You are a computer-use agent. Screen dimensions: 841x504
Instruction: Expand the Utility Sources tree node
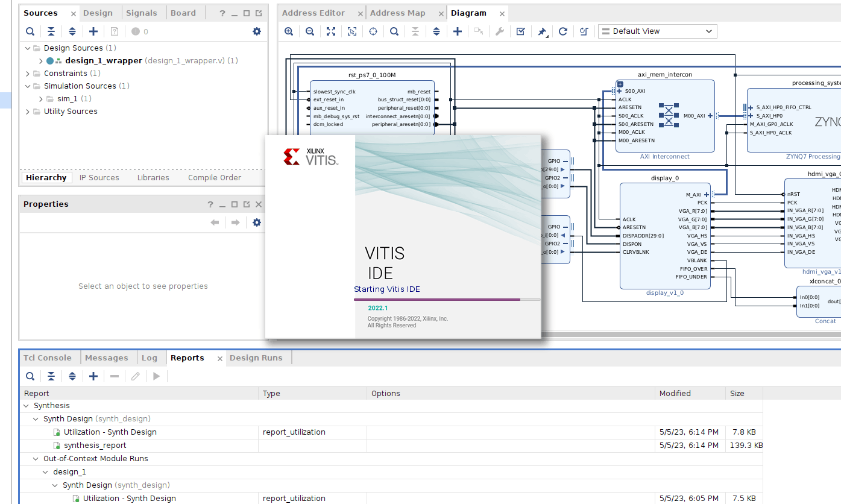point(27,112)
